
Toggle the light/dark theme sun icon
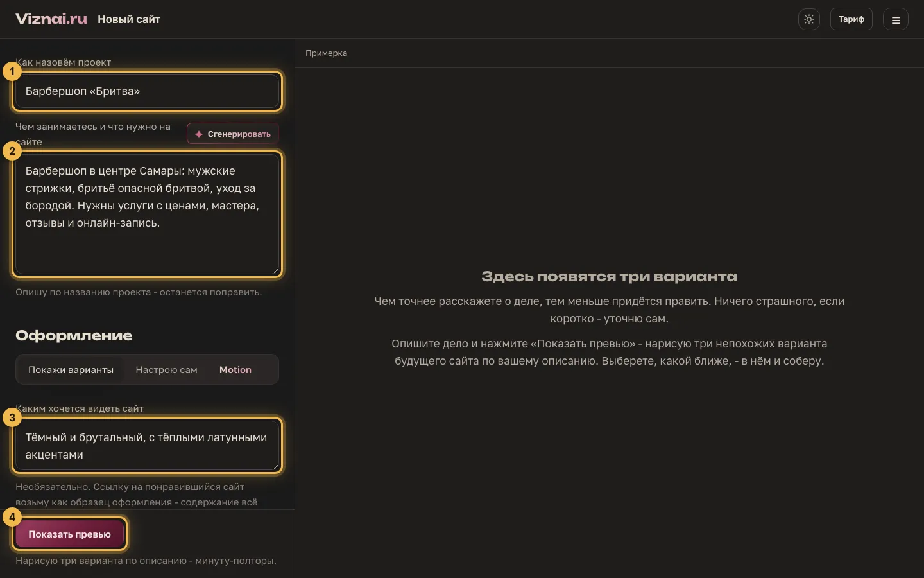coord(809,19)
